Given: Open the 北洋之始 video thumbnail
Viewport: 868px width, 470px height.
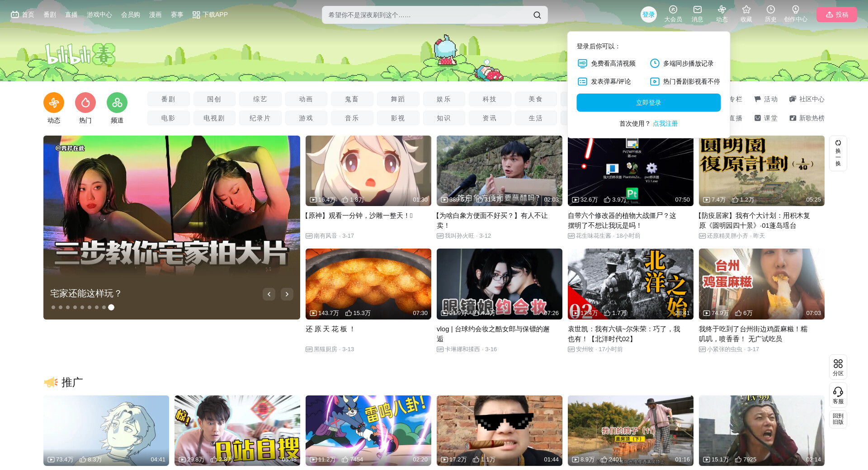Looking at the screenshot, I should [631, 284].
